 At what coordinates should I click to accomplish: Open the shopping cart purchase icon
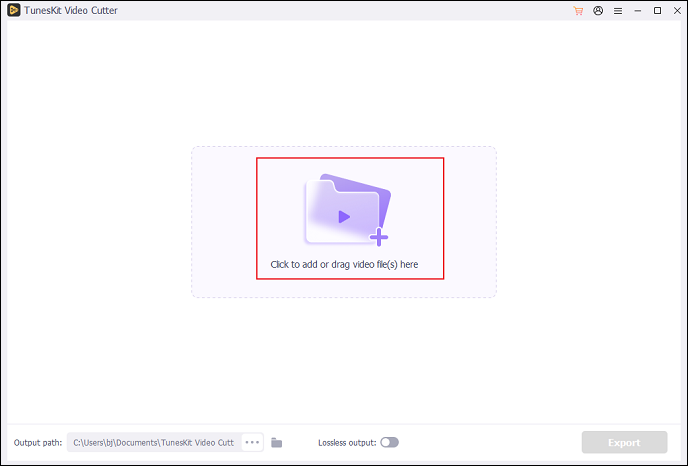tap(578, 11)
